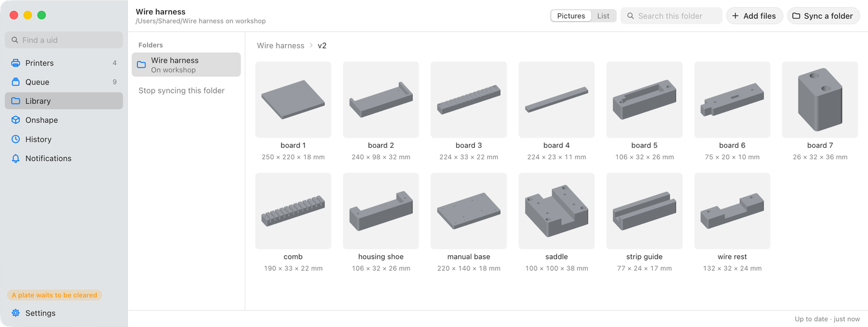This screenshot has height=327, width=868.
Task: Click the folder path under Wire harness title
Action: click(201, 21)
